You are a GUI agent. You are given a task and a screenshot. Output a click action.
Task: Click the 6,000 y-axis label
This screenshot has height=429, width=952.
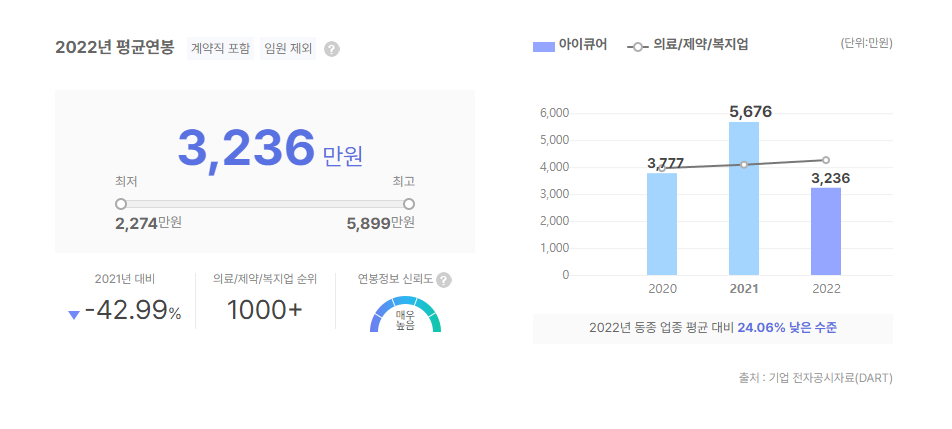point(554,113)
